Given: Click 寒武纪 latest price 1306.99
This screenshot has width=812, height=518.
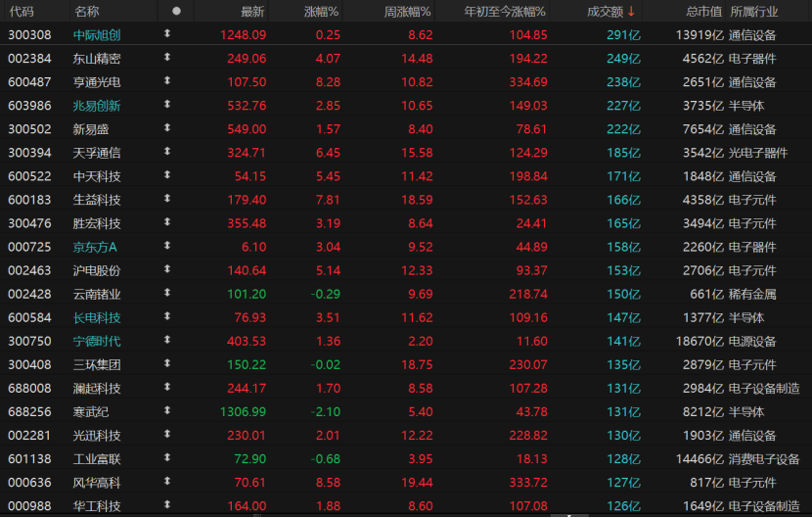Looking at the screenshot, I should [243, 412].
